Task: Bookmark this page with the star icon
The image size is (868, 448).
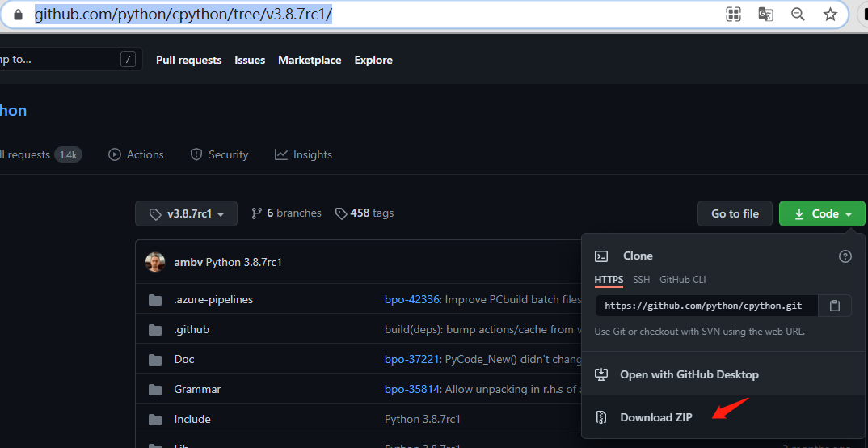Action: click(830, 15)
